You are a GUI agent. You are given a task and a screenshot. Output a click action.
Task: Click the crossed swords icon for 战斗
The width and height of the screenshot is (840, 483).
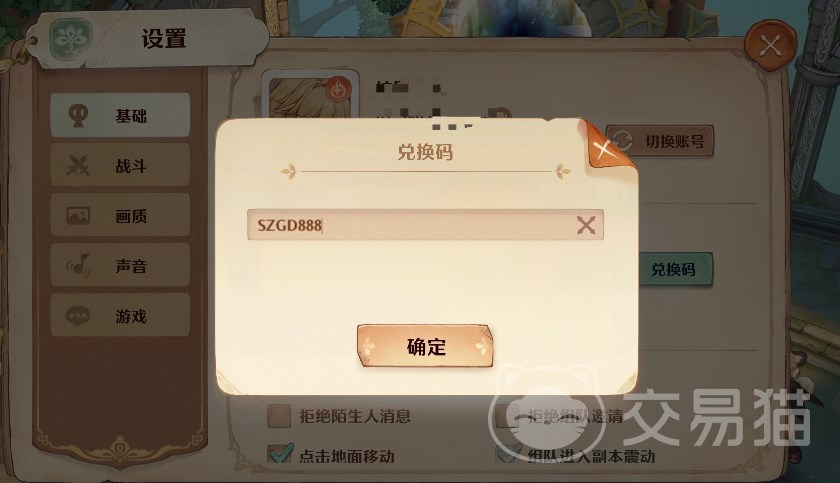[78, 165]
